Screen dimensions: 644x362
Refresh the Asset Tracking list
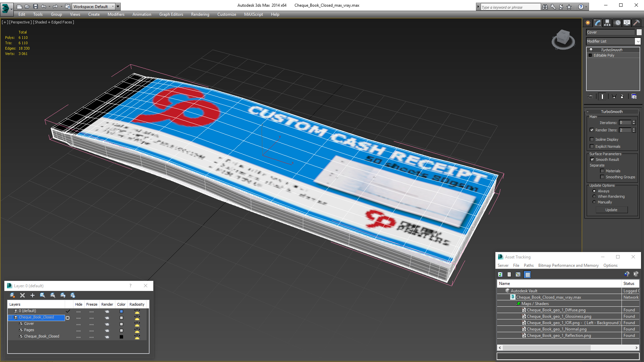(500, 275)
